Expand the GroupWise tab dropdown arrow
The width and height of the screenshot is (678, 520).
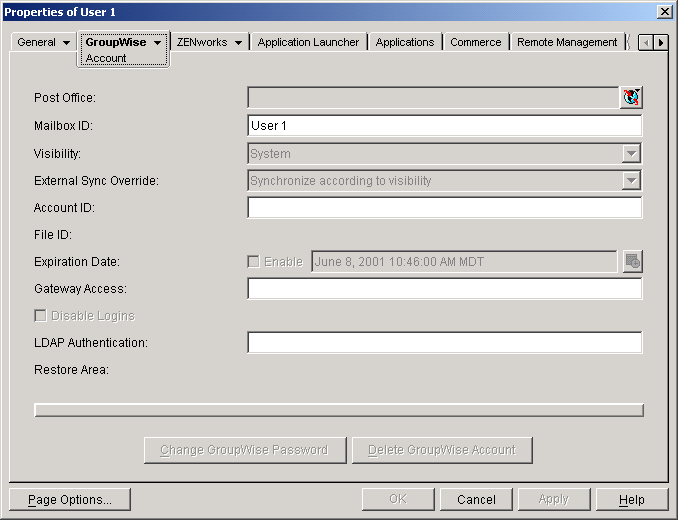click(x=157, y=42)
